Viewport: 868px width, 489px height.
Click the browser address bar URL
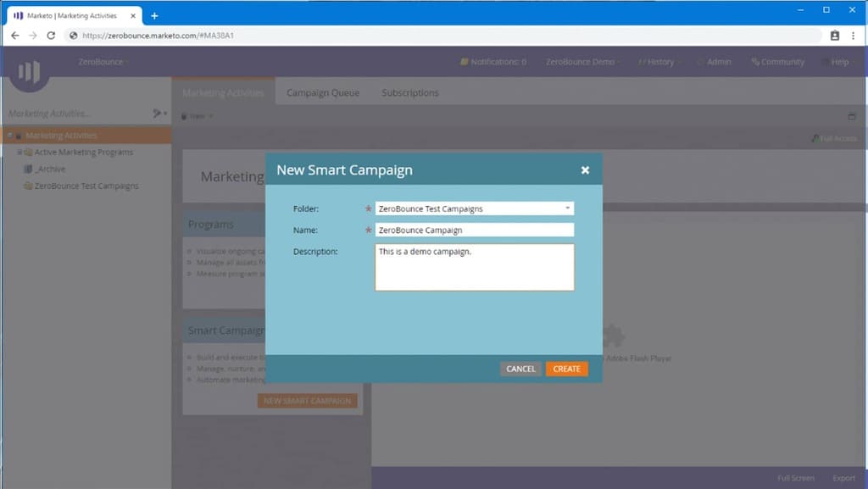(x=158, y=36)
